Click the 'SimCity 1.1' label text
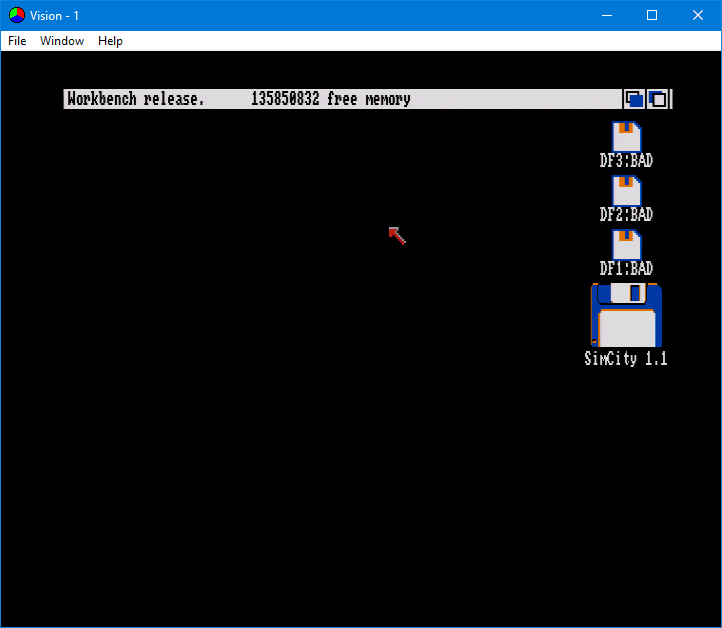Image resolution: width=722 pixels, height=628 pixels. tap(626, 358)
